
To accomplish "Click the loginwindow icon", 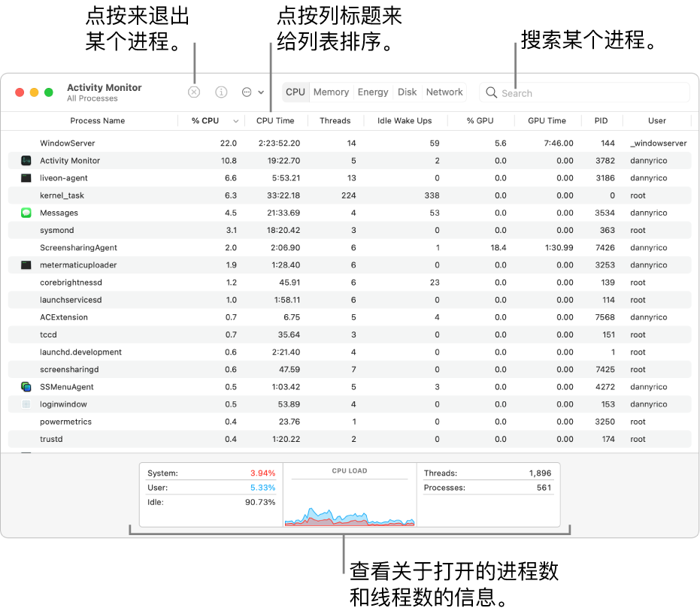I will [26, 404].
